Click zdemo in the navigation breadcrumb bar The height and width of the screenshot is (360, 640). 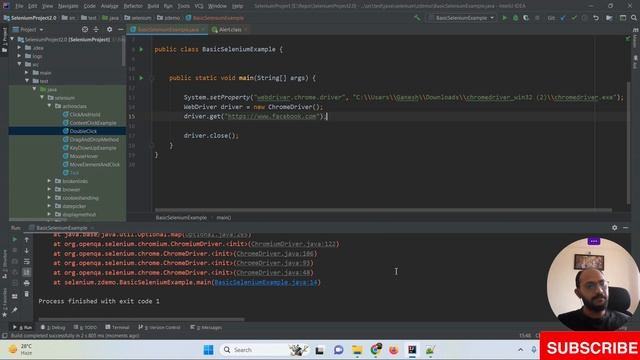click(x=168, y=18)
